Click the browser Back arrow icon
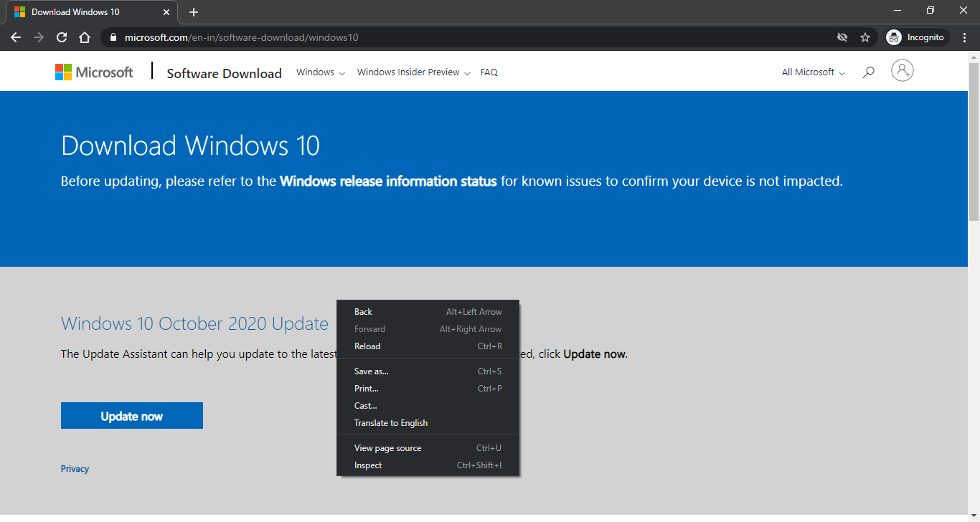Image resolution: width=980 pixels, height=522 pixels. point(16,37)
